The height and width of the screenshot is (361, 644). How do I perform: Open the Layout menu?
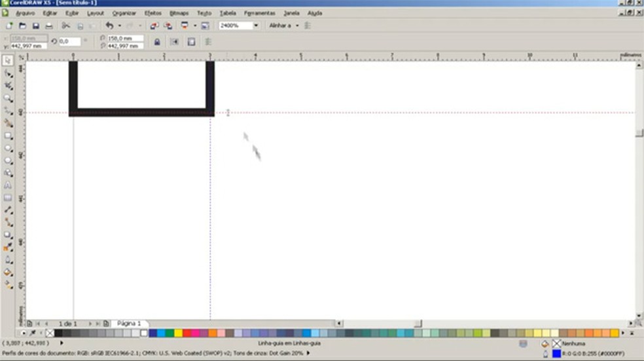coord(96,13)
